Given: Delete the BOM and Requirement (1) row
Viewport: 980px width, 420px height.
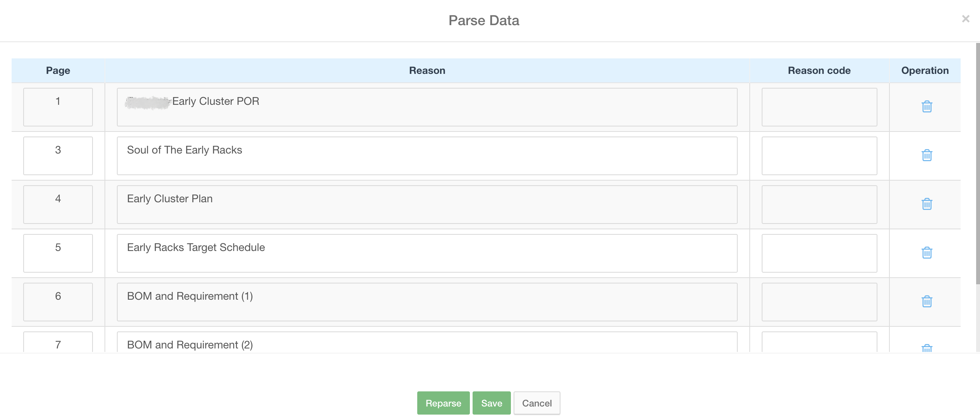Looking at the screenshot, I should (x=927, y=302).
